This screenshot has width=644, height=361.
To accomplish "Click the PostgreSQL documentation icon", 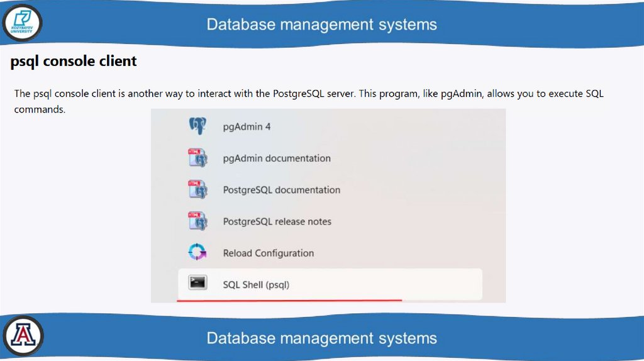I will (197, 190).
